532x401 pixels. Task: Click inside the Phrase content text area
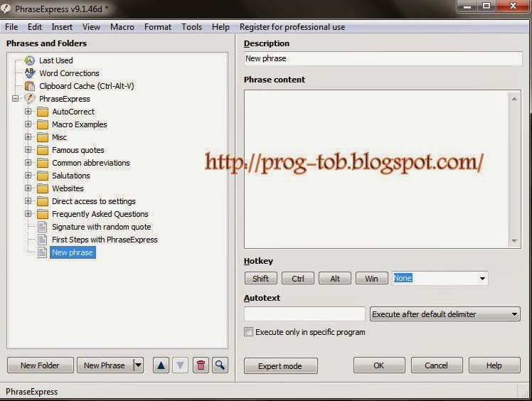pos(376,169)
